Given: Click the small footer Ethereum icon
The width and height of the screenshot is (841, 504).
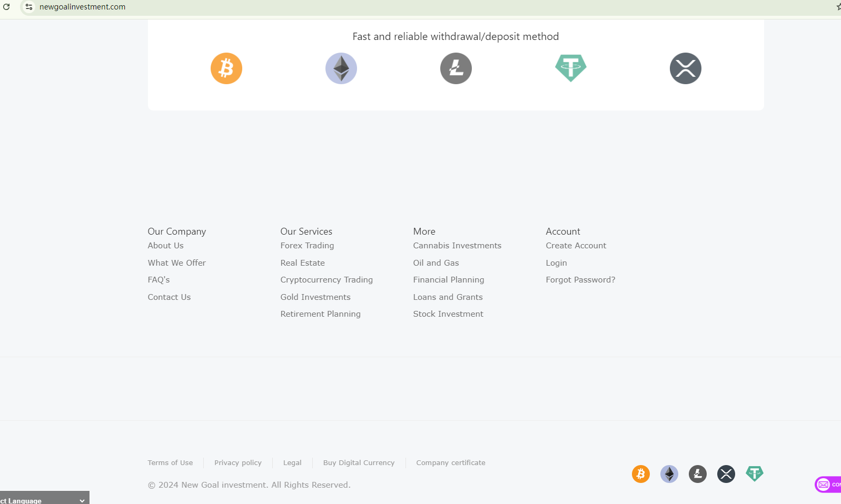Looking at the screenshot, I should (x=669, y=474).
